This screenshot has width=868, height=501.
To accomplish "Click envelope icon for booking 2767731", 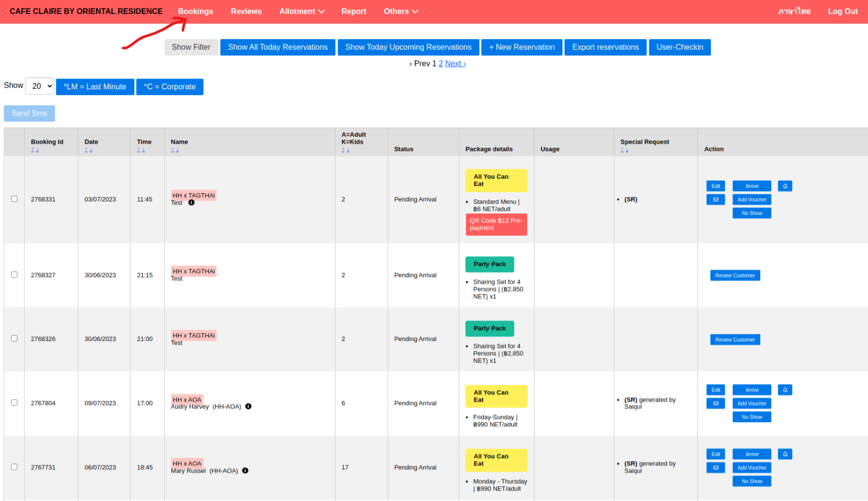I will click(x=715, y=467).
